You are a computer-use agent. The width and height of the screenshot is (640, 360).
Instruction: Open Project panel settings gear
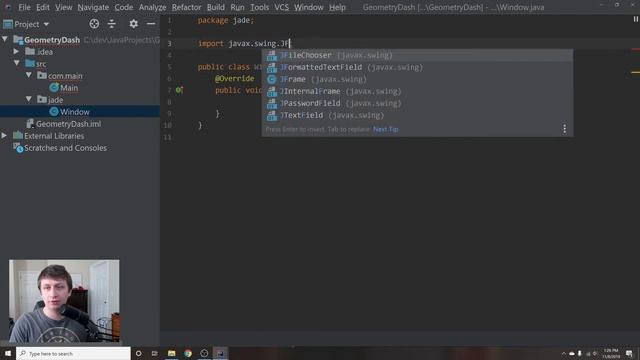[x=133, y=24]
